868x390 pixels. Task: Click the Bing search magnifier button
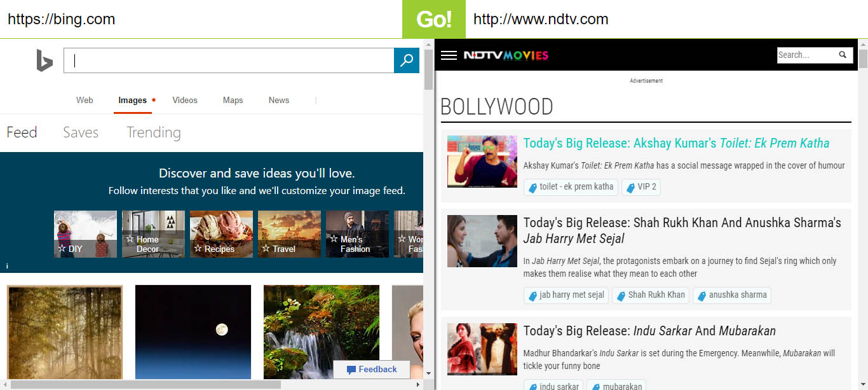(407, 60)
